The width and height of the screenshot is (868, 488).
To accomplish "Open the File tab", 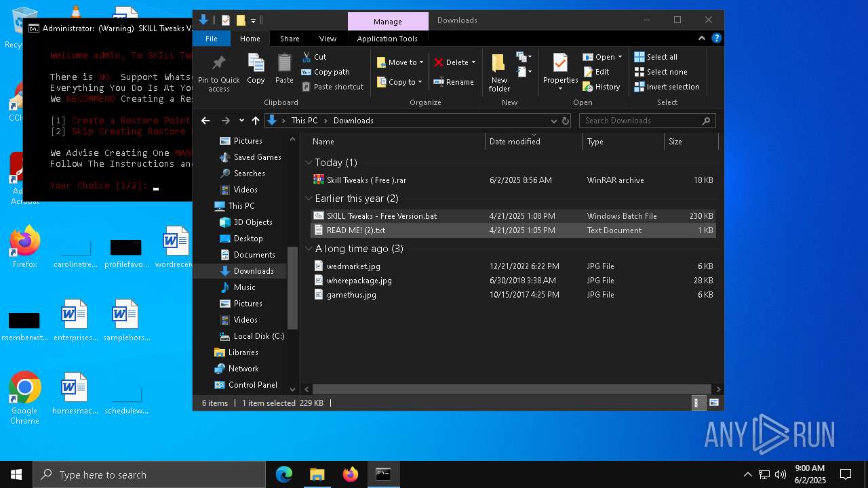I will [212, 39].
